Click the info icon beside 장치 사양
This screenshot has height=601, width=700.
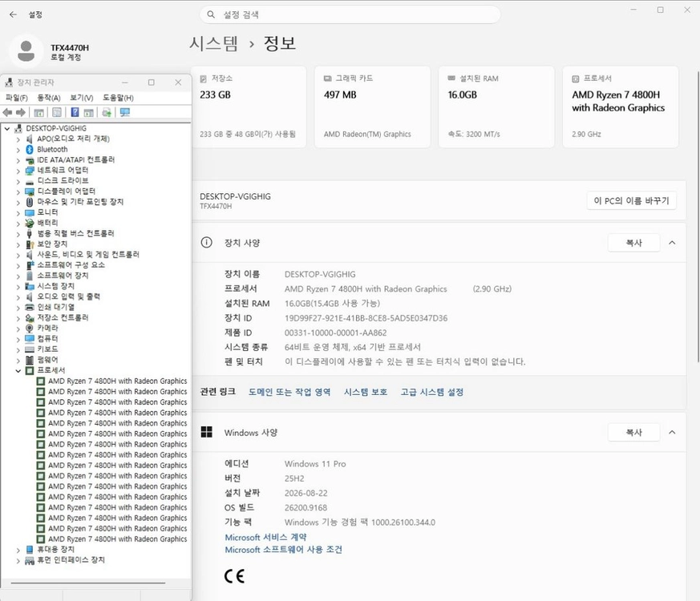click(206, 242)
